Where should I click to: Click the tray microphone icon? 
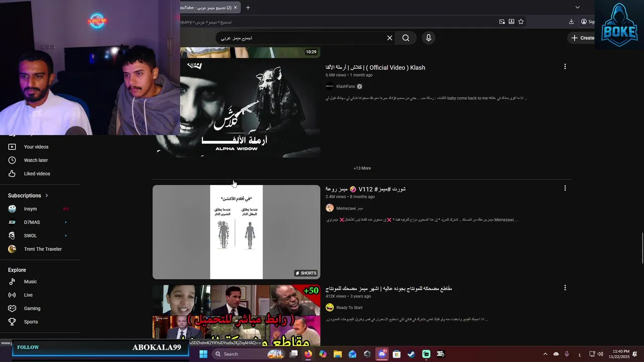point(567,354)
